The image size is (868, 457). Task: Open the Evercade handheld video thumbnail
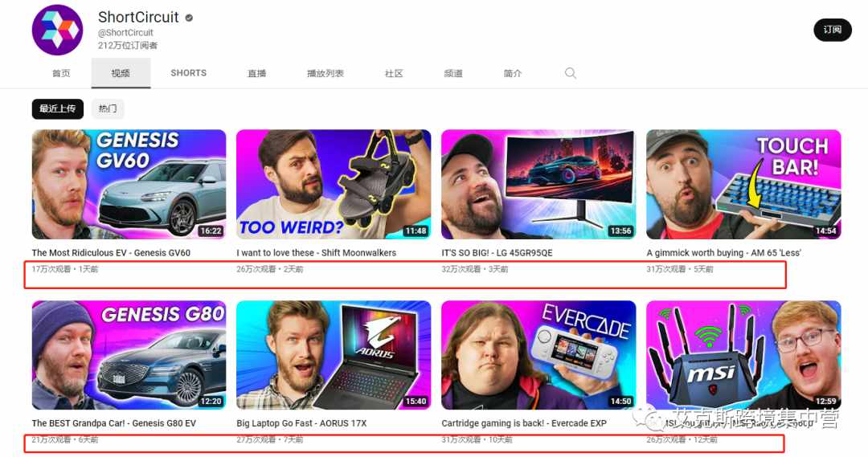[x=538, y=355]
